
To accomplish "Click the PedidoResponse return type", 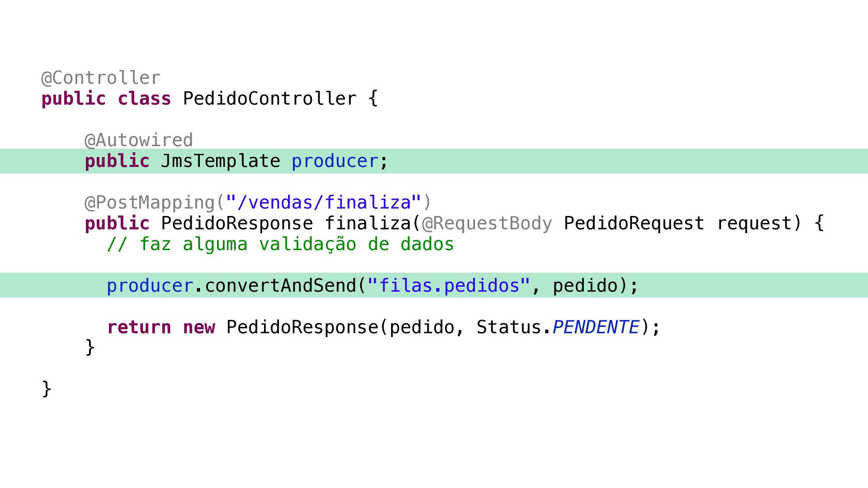I will (x=237, y=223).
